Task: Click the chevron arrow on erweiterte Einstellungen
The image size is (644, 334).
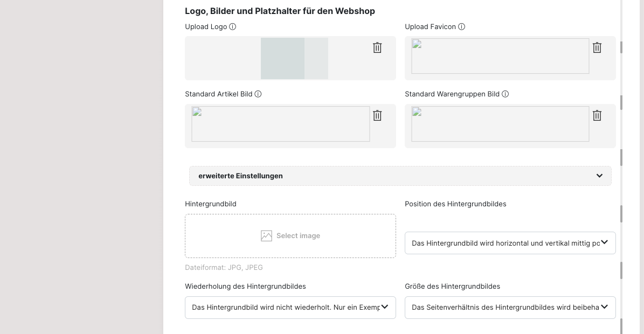Action: tap(599, 176)
